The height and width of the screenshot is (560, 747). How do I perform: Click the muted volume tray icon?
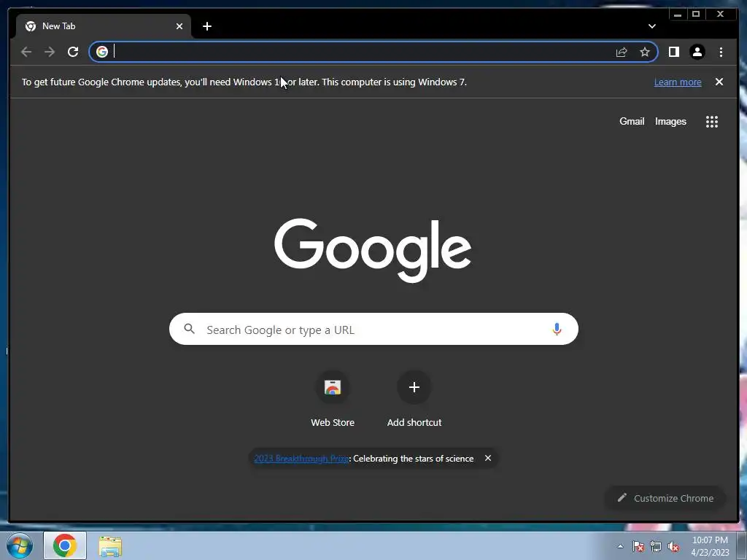(x=673, y=547)
